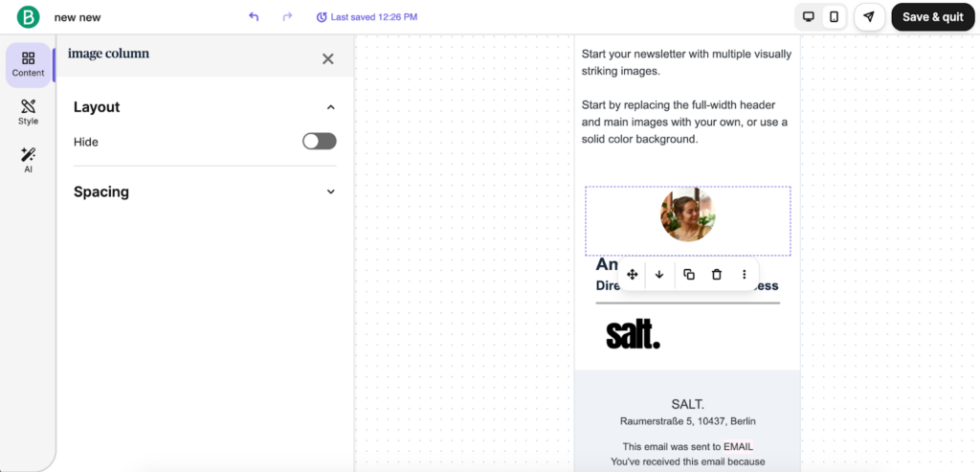Open the Style tab
Image resolution: width=980 pixels, height=472 pixels.
28,113
